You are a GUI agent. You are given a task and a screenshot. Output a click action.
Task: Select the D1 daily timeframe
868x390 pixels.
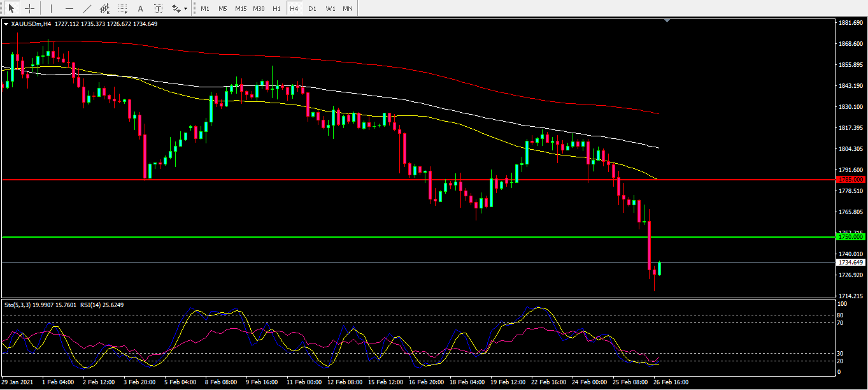tap(312, 8)
